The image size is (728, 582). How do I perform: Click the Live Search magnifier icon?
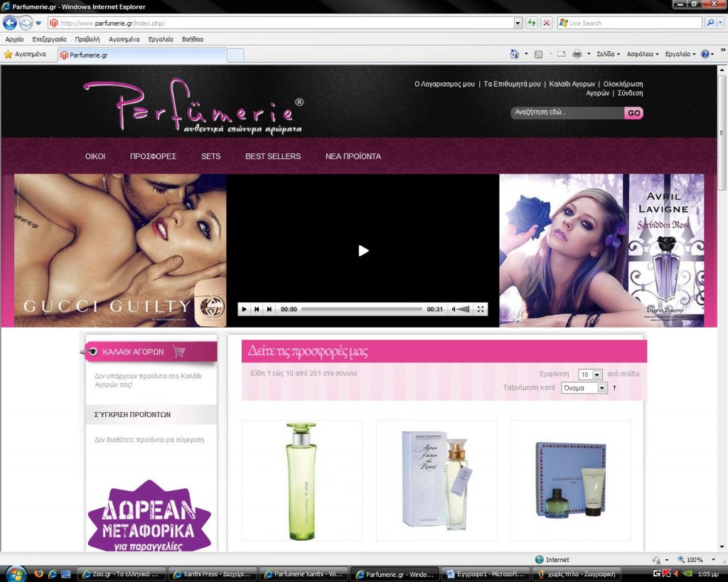click(x=710, y=23)
